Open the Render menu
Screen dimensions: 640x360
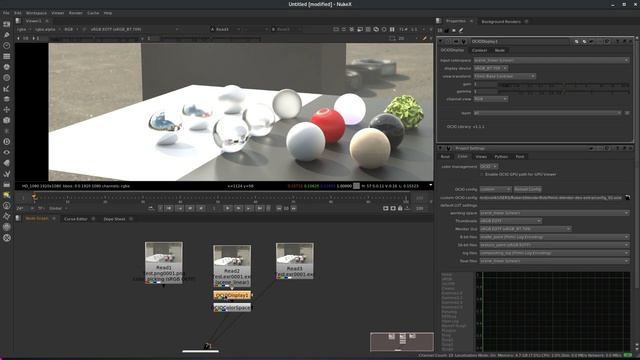(x=76, y=13)
